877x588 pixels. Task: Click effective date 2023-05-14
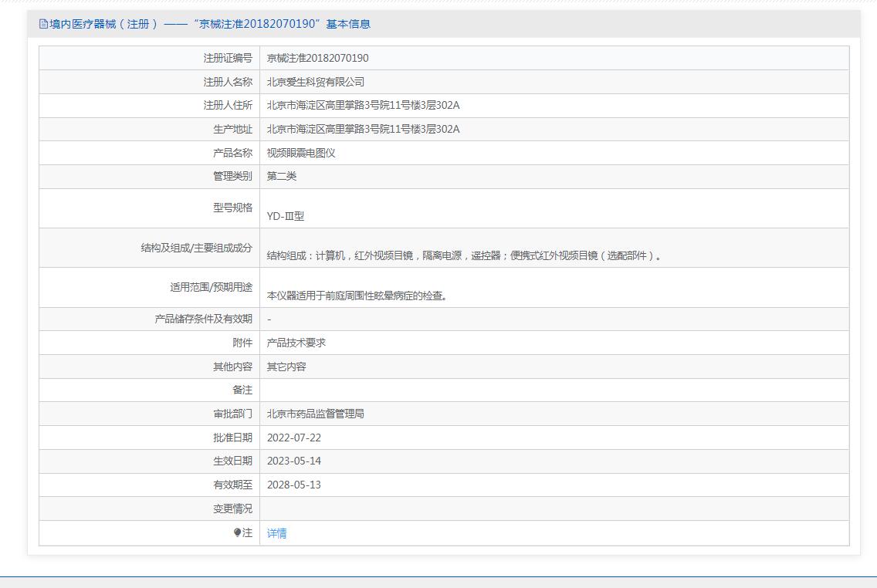point(293,461)
